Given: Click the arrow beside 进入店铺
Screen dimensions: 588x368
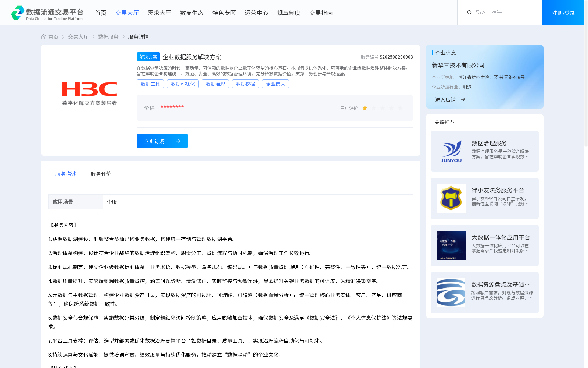Looking at the screenshot, I should [x=463, y=99].
